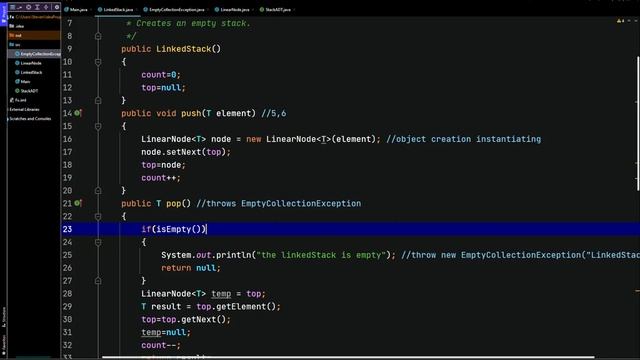Select the src folder in project tree
The width and height of the screenshot is (640, 360).
[15, 44]
